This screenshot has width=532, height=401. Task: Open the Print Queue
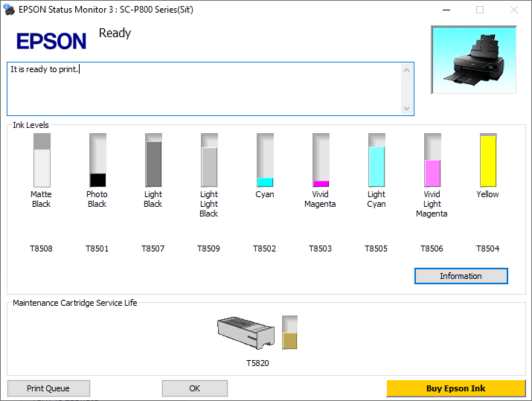click(48, 388)
